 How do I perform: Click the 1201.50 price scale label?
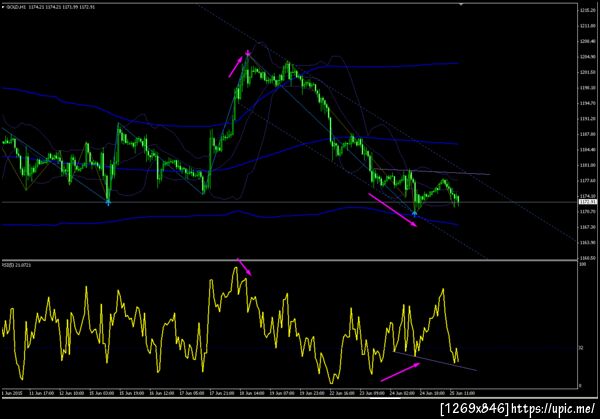(x=587, y=72)
